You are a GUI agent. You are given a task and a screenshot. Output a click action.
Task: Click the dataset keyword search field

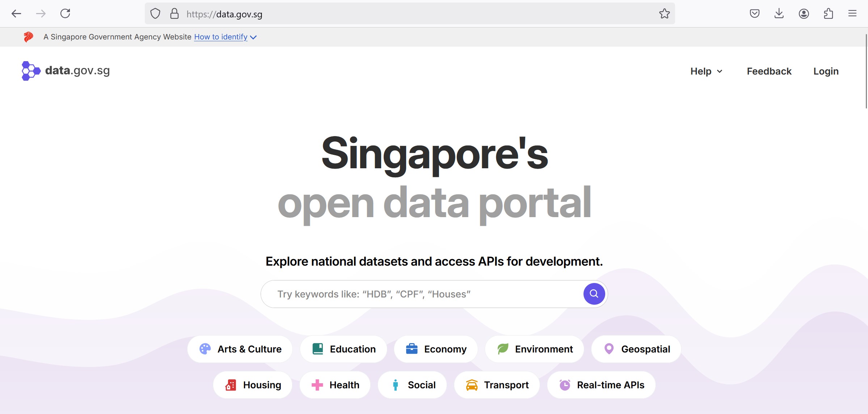pos(420,294)
